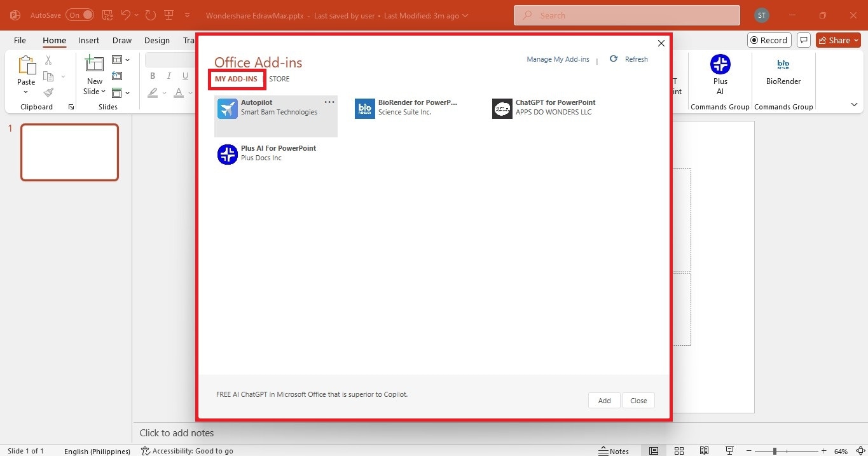Click the zoom in plus button
The height and width of the screenshot is (456, 868).
click(x=823, y=451)
